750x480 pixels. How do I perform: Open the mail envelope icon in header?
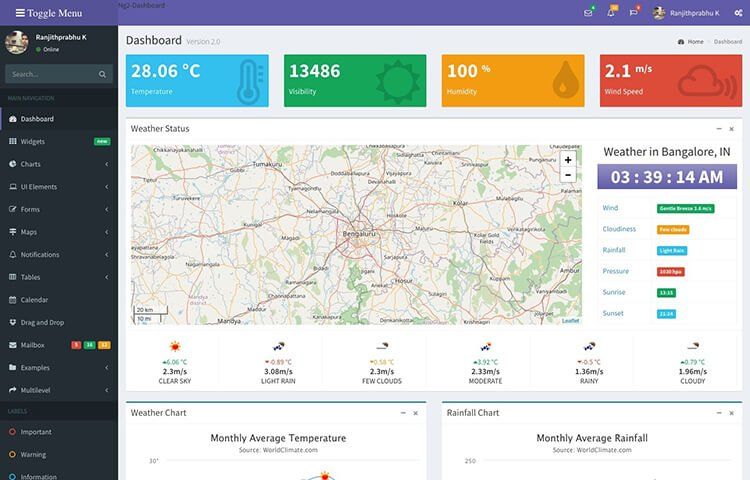point(588,13)
